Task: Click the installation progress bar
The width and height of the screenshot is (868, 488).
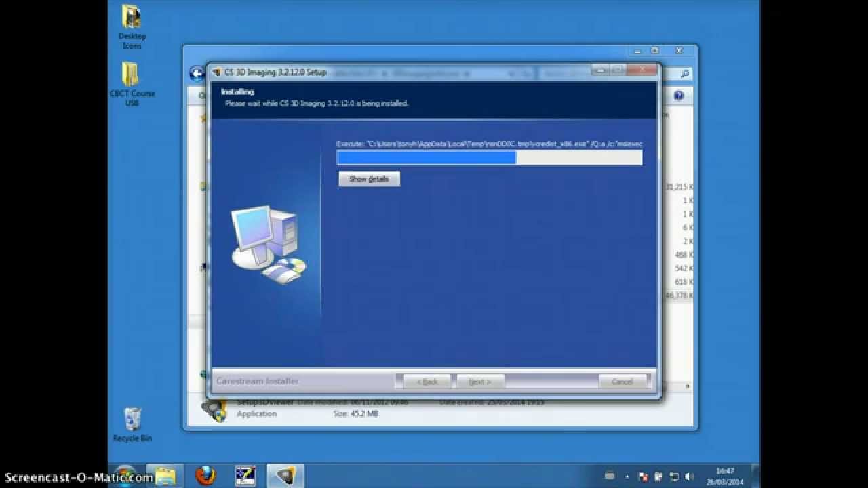Action: tap(490, 158)
